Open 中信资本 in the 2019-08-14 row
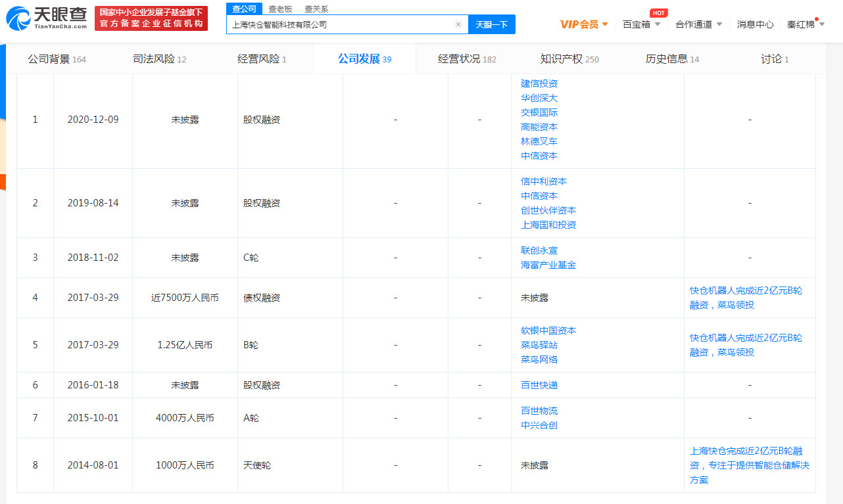The width and height of the screenshot is (843, 504). (x=539, y=196)
